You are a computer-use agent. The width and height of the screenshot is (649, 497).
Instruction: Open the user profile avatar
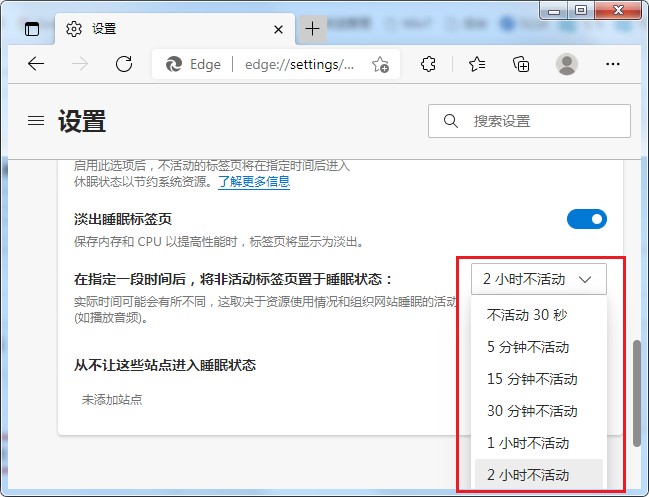[567, 64]
